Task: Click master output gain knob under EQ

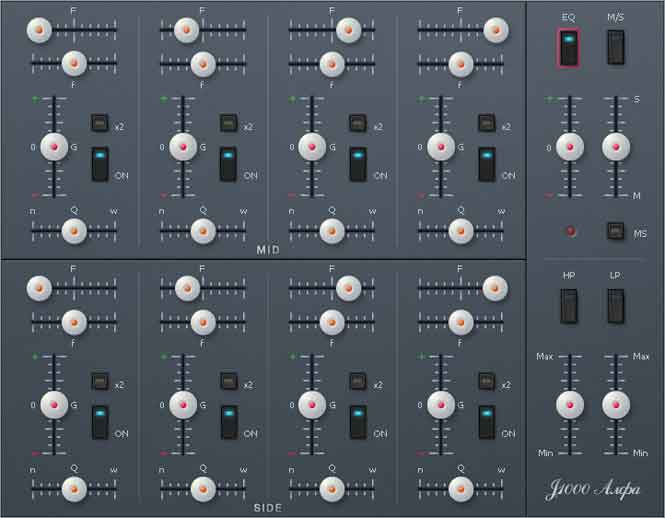Action: (x=570, y=147)
